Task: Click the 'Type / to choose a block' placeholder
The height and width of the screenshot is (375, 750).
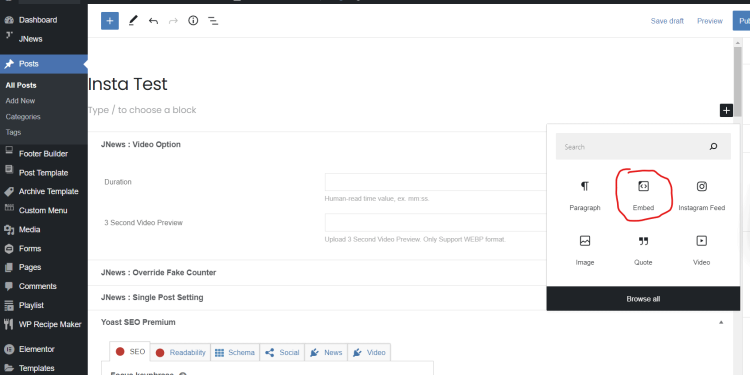Action: (x=142, y=110)
